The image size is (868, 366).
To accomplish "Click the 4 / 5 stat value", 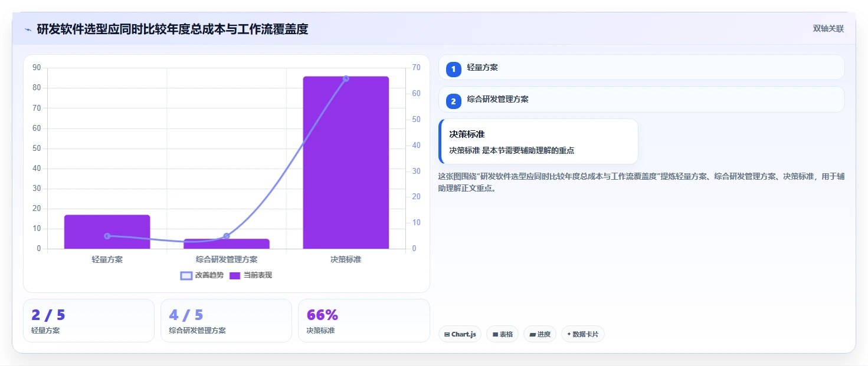I will (x=186, y=315).
